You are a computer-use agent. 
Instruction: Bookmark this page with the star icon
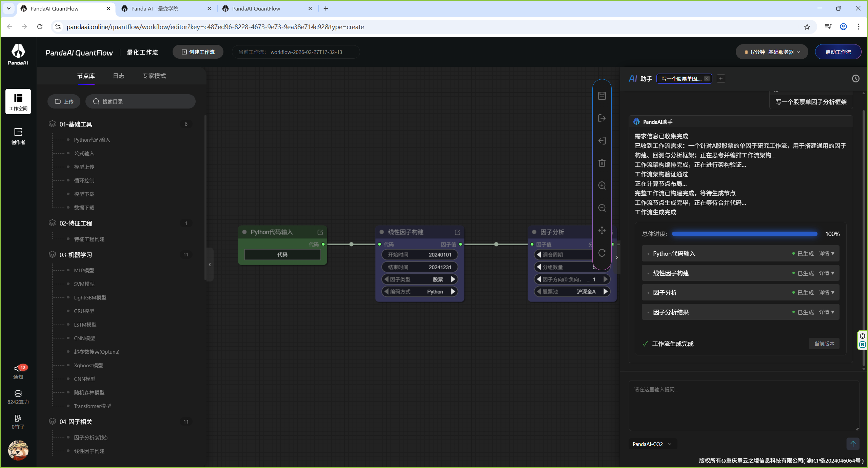pos(807,27)
